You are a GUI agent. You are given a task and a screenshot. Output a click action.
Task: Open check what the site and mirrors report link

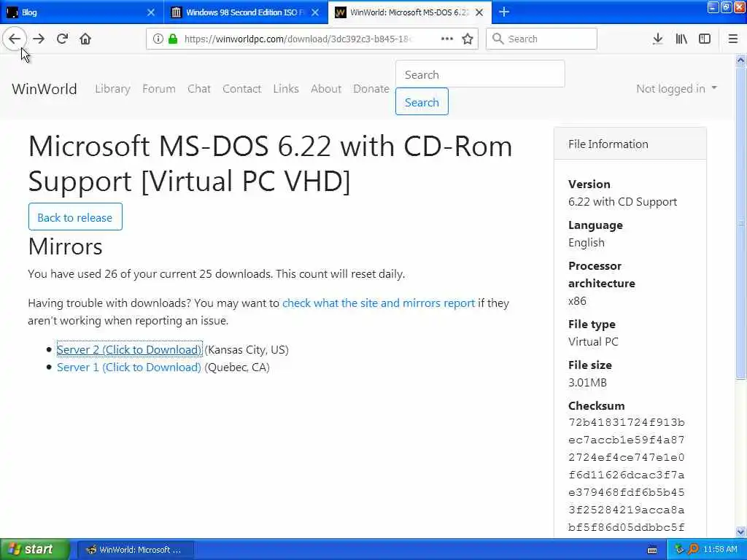[379, 303]
